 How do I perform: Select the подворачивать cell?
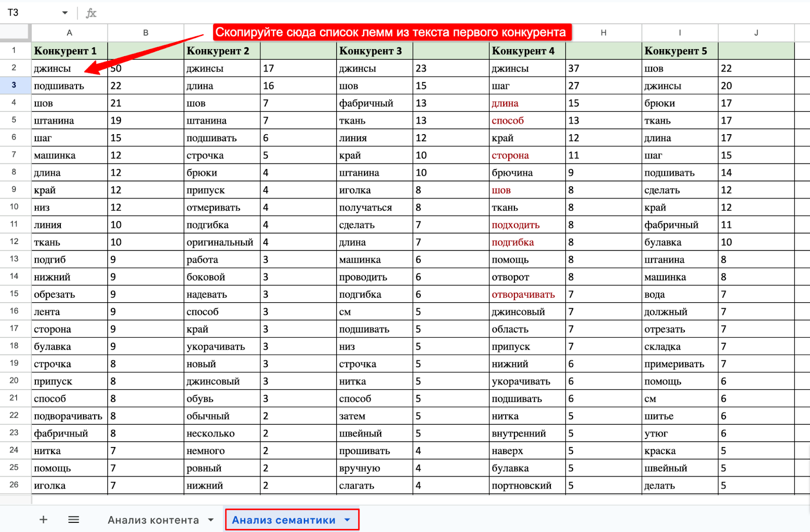[69, 416]
